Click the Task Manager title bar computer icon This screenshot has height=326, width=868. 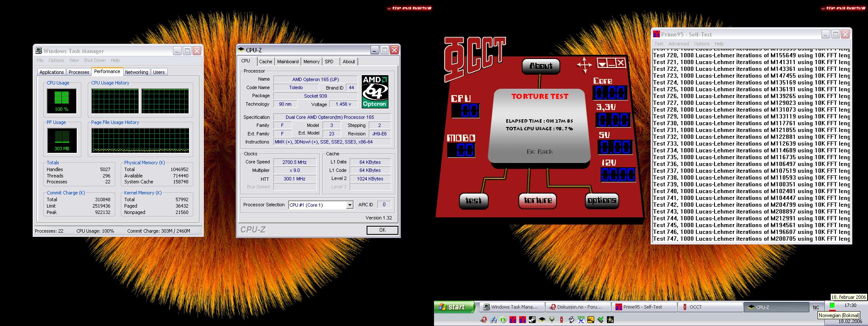39,51
